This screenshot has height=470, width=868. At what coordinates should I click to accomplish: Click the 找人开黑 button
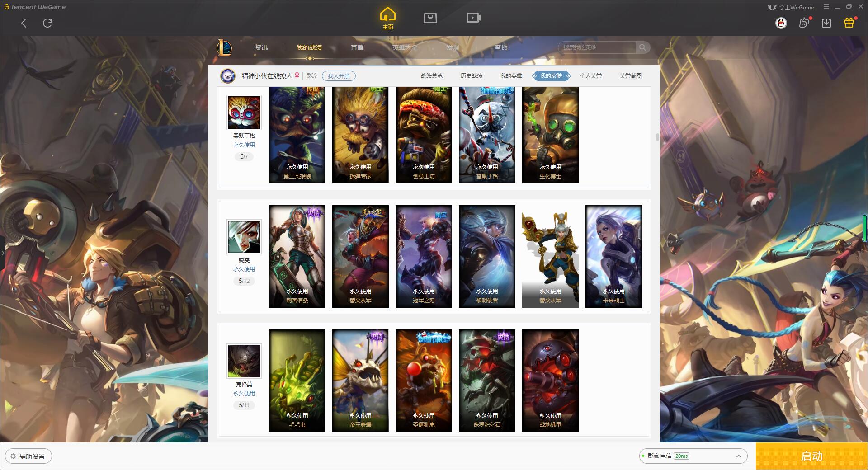[x=339, y=76]
